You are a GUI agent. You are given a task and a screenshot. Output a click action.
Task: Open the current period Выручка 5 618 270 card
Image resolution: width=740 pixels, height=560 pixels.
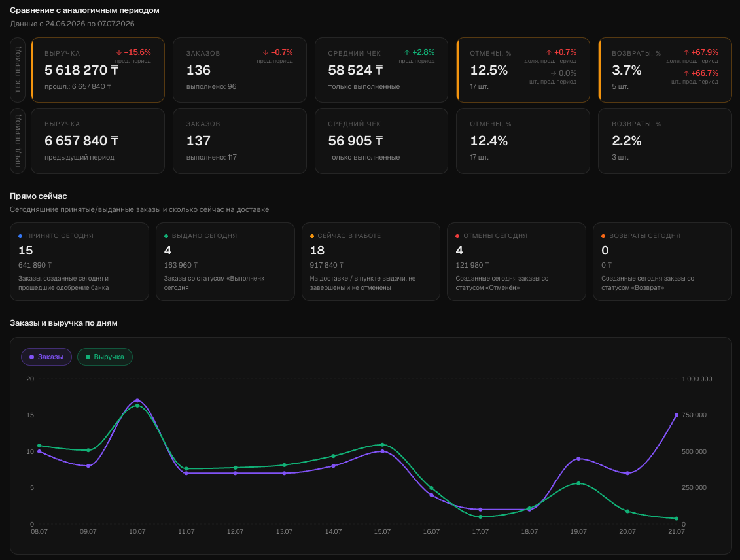97,70
